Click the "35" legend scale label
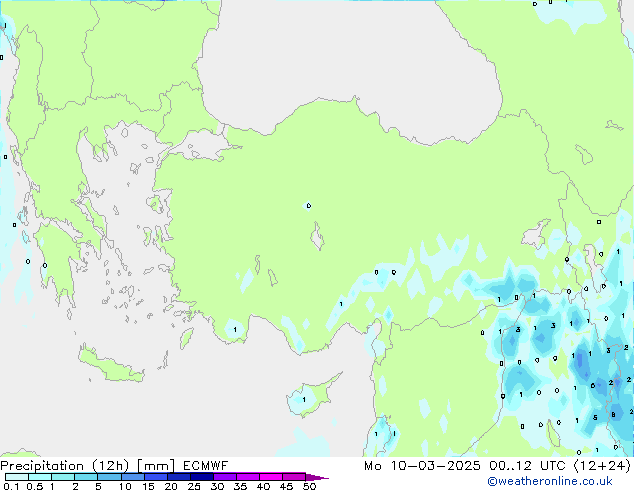This screenshot has width=634, height=490. coord(240,486)
